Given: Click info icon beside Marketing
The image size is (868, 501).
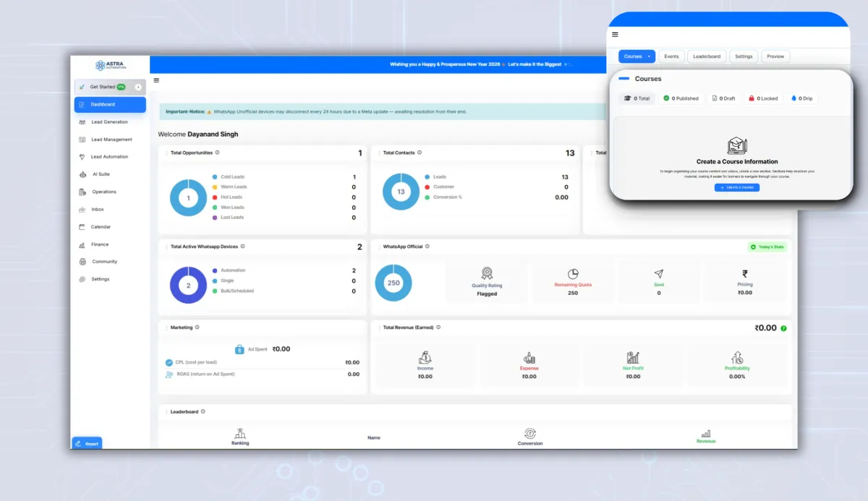Looking at the screenshot, I should pyautogui.click(x=197, y=327).
